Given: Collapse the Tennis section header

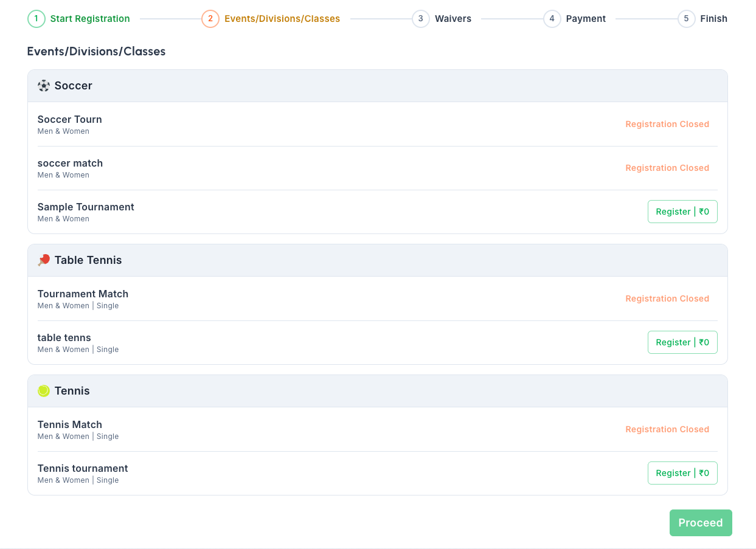Looking at the screenshot, I should pos(377,391).
